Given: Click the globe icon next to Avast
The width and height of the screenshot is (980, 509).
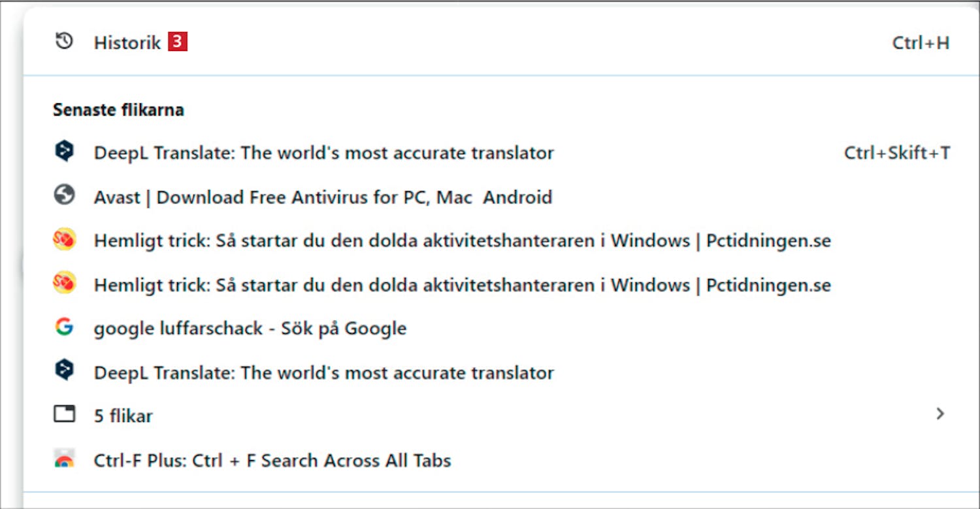Looking at the screenshot, I should (64, 196).
